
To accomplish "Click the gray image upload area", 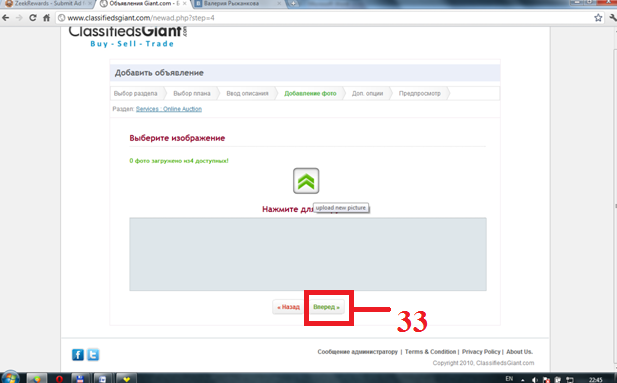I will pos(308,254).
